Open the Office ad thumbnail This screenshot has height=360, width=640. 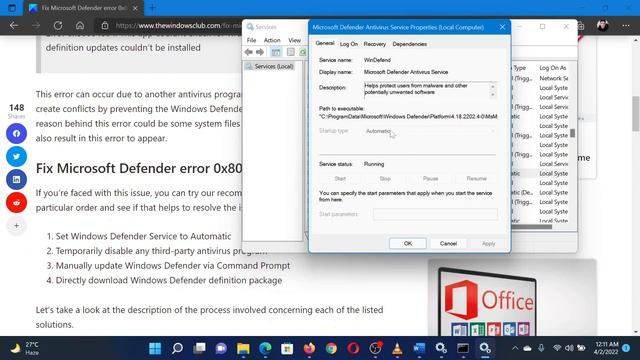[x=512, y=298]
